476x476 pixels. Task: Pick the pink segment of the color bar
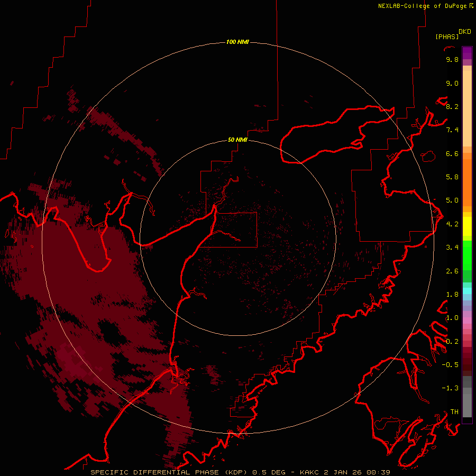(467, 321)
